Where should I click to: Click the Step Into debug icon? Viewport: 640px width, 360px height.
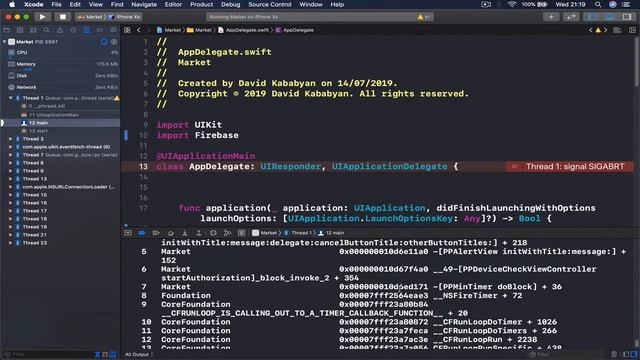(184, 233)
